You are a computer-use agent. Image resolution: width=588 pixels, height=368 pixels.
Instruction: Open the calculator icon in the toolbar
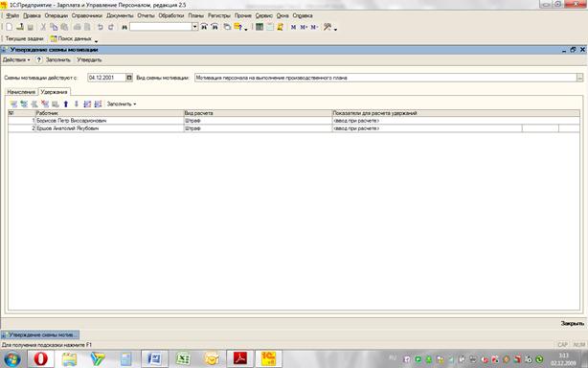pyautogui.click(x=260, y=27)
